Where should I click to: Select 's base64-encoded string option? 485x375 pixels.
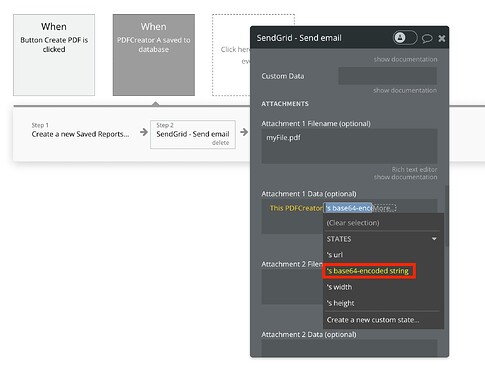point(368,271)
